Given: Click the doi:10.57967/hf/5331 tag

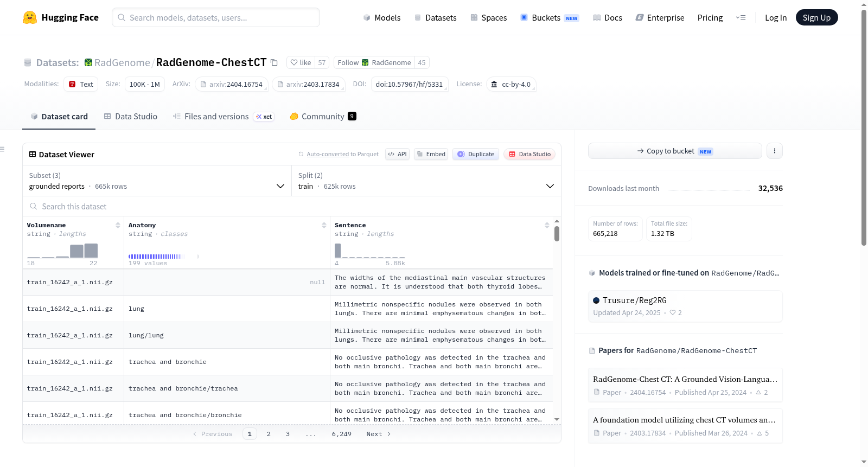Looking at the screenshot, I should click(410, 84).
